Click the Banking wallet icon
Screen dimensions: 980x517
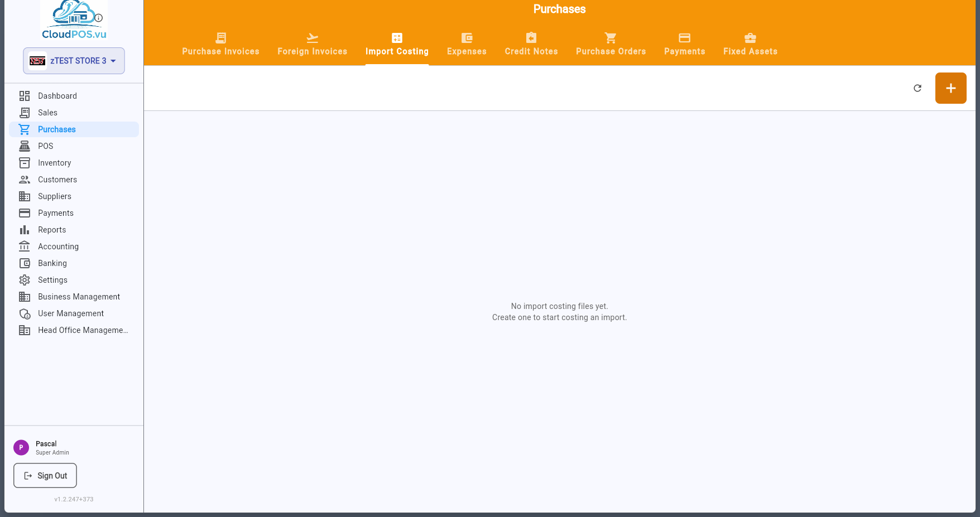click(25, 263)
